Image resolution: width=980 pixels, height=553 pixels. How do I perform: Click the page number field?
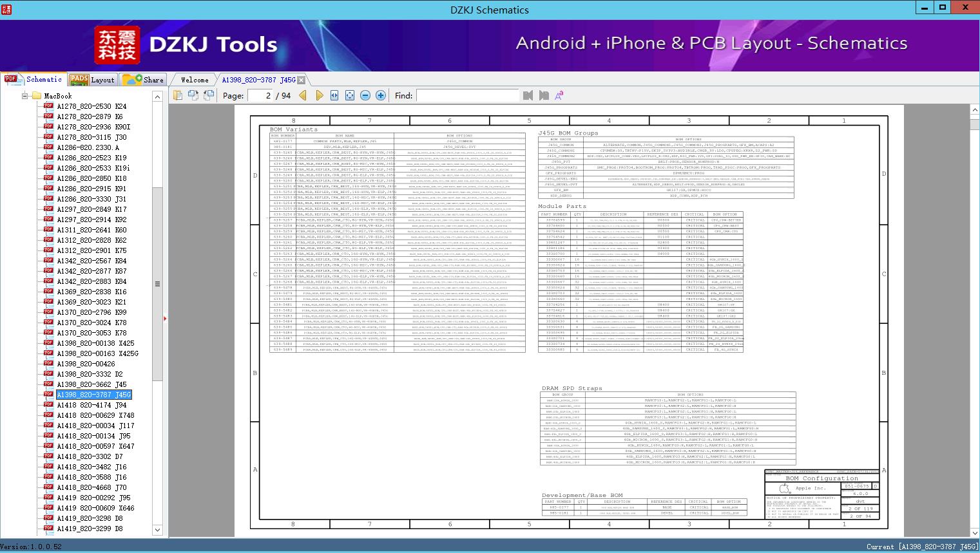[x=260, y=95]
